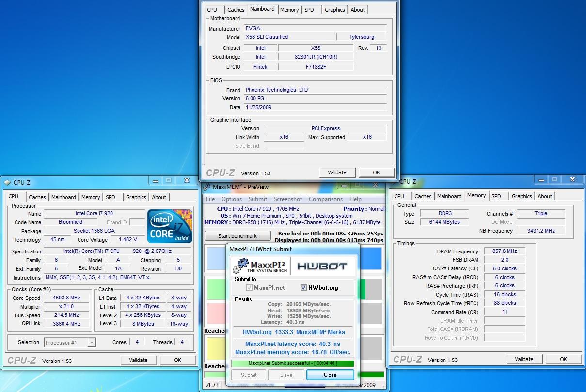Click the CPU-Z icon in left window title bar
Image resolution: width=586 pixels, height=392 pixels.
tap(7, 183)
